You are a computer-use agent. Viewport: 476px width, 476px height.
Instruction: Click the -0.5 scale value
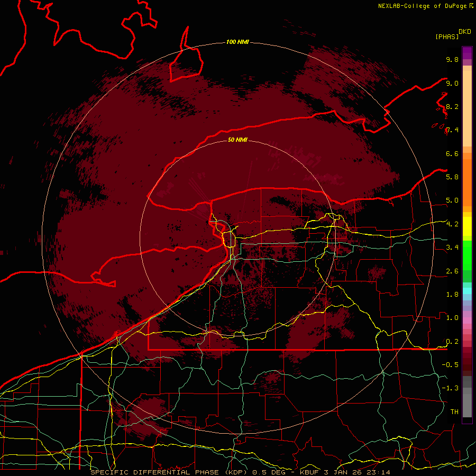point(450,365)
